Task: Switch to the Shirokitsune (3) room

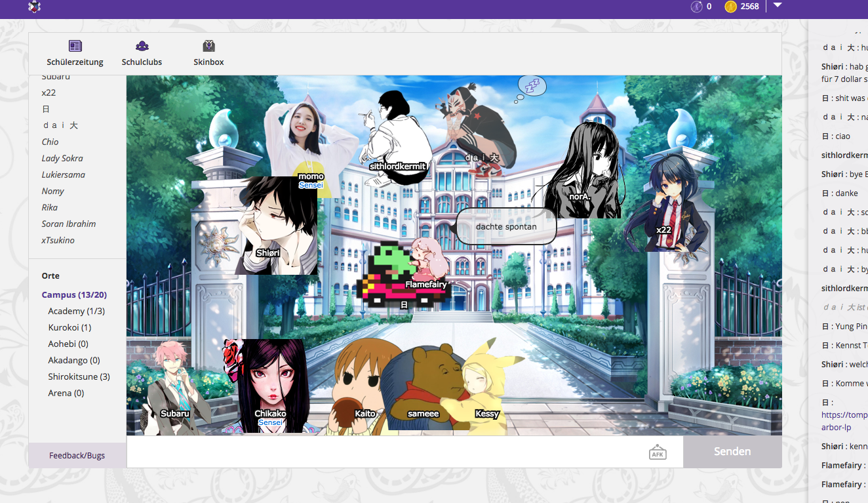Action: 79,377
